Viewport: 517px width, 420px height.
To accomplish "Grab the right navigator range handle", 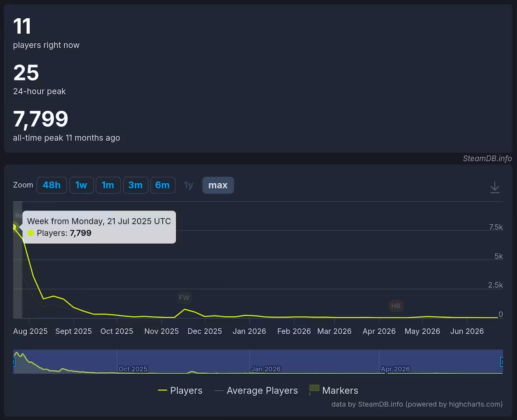I will coord(502,362).
